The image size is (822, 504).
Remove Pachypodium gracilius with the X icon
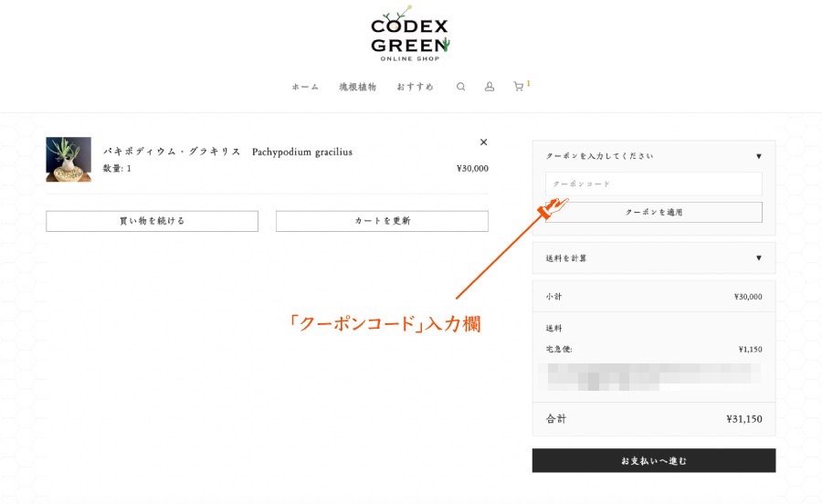[483, 142]
